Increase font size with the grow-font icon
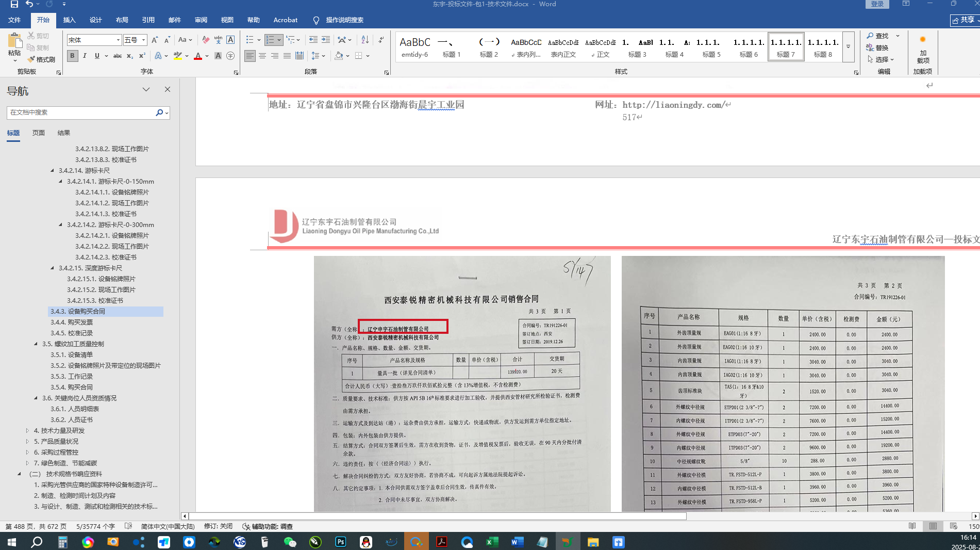This screenshot has height=550, width=980. (x=155, y=40)
